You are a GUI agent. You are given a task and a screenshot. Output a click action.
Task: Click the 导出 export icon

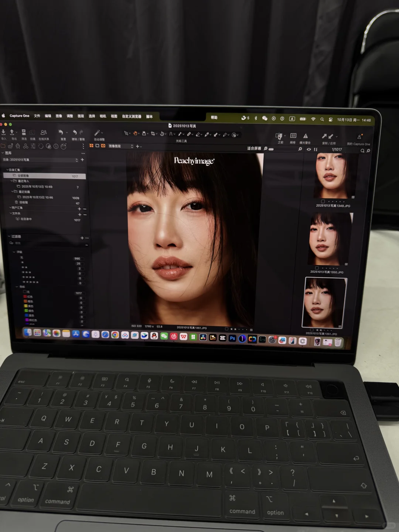pyautogui.click(x=12, y=132)
